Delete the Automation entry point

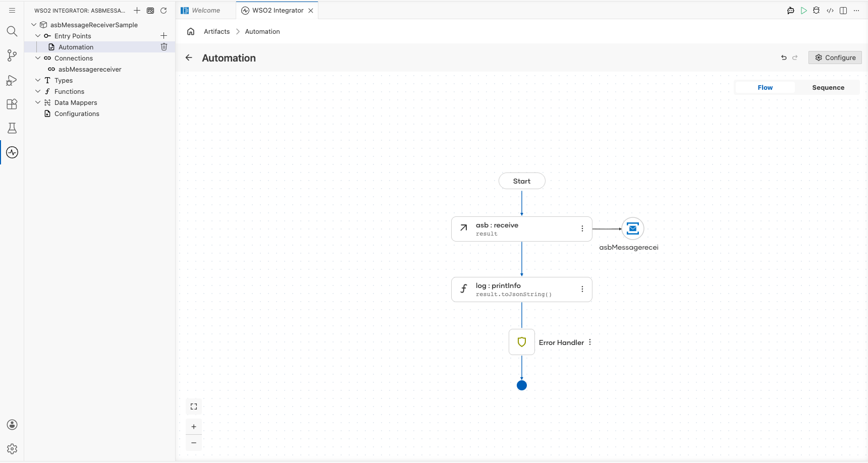pyautogui.click(x=164, y=47)
